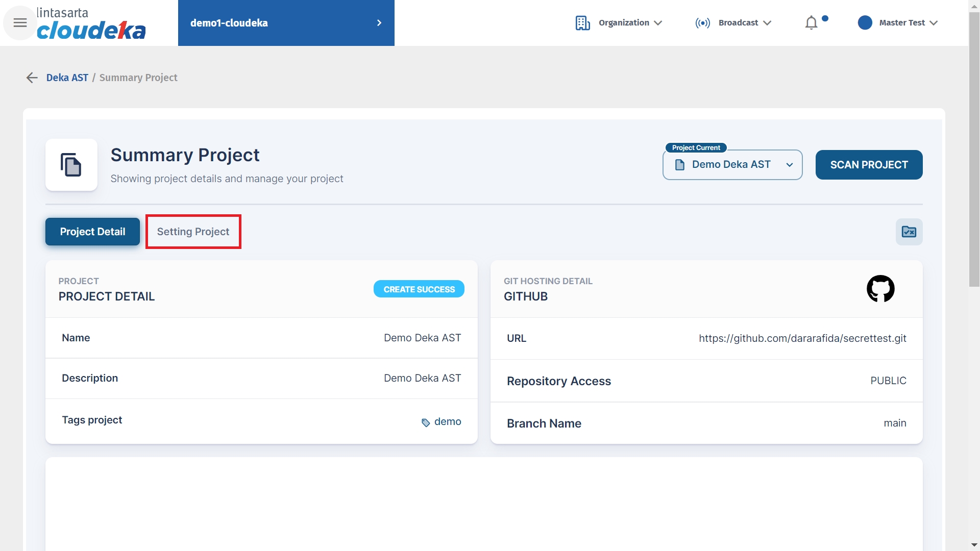Expand the Organization dropdown

pos(658,23)
